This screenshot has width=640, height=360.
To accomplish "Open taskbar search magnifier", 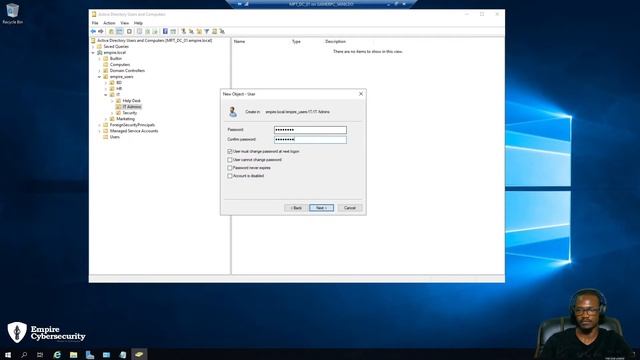I will [24, 355].
